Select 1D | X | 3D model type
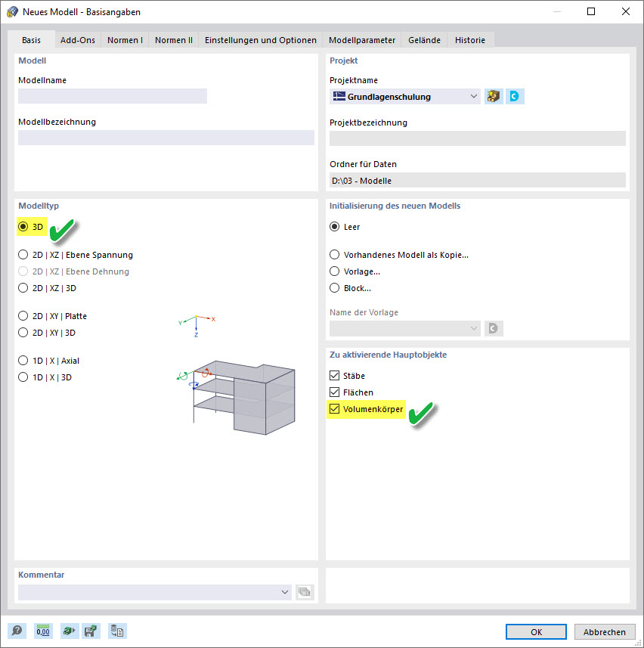 click(x=23, y=377)
